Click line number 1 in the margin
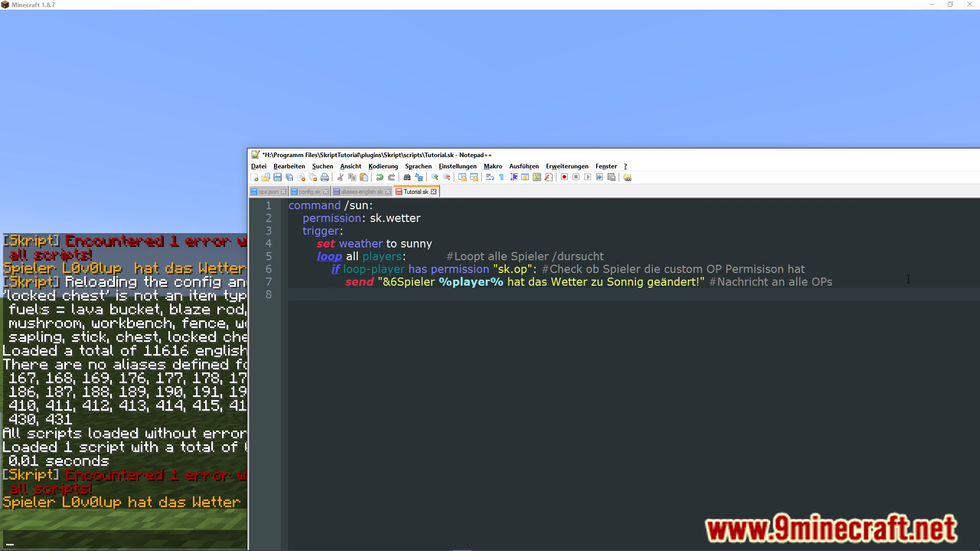980x551 pixels. click(x=268, y=206)
